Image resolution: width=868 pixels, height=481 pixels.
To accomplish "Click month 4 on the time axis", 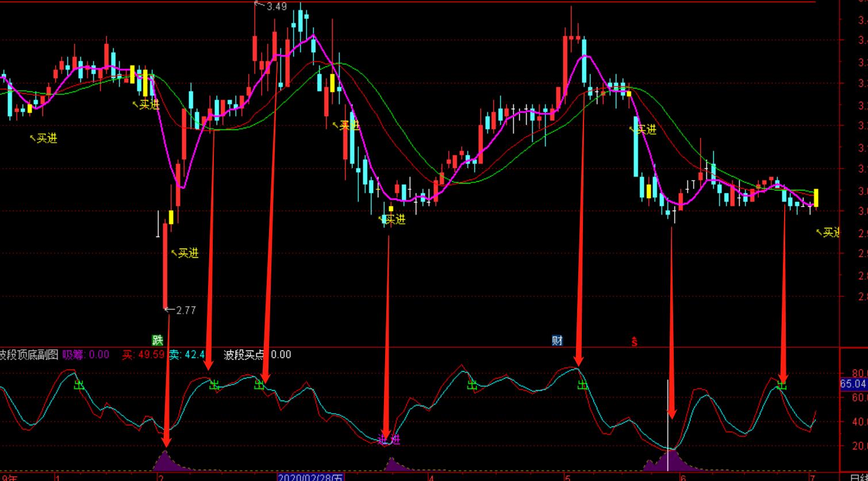I will click(431, 477).
